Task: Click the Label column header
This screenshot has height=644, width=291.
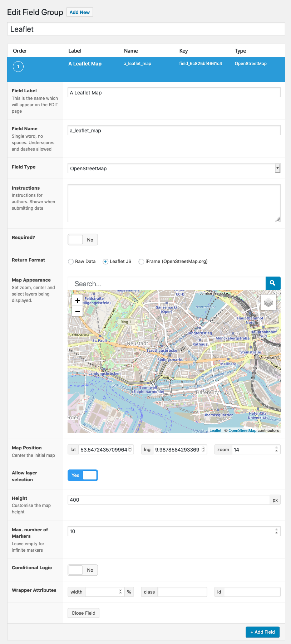Action: pos(75,51)
